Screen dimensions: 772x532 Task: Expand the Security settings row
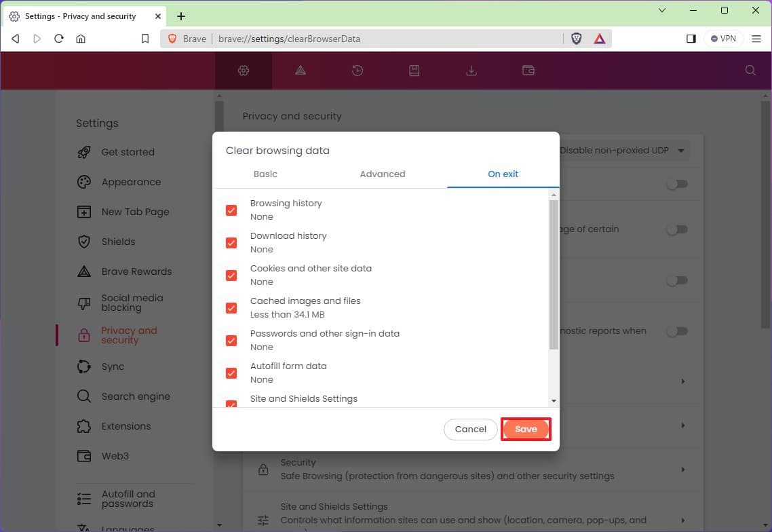pyautogui.click(x=682, y=469)
